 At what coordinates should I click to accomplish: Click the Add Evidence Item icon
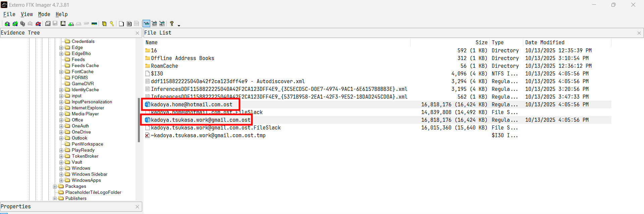coord(7,24)
